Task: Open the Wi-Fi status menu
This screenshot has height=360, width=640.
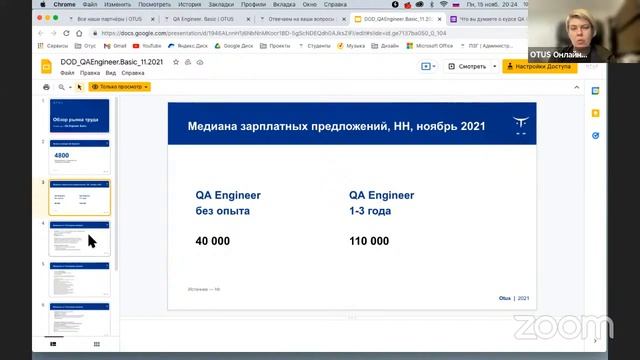Action: pos(444,4)
